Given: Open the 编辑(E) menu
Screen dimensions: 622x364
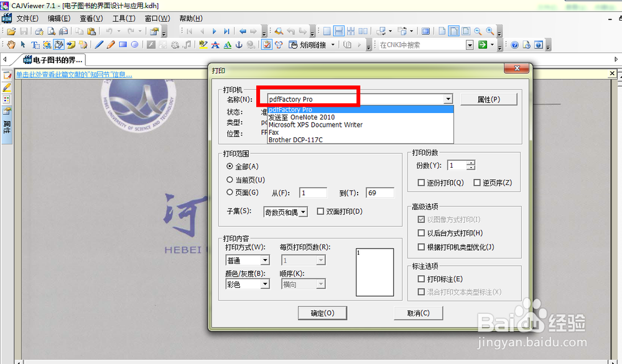Looking at the screenshot, I should [x=59, y=18].
